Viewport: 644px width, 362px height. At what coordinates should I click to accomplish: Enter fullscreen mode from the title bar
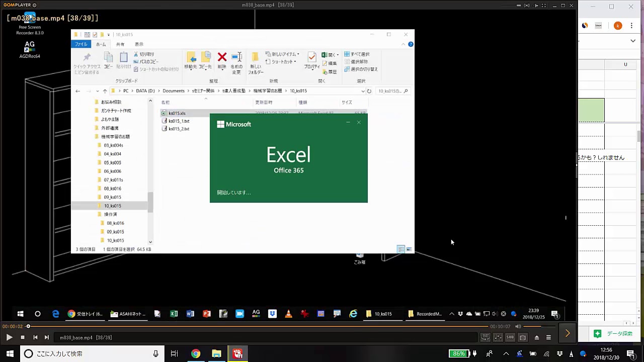coord(545,6)
